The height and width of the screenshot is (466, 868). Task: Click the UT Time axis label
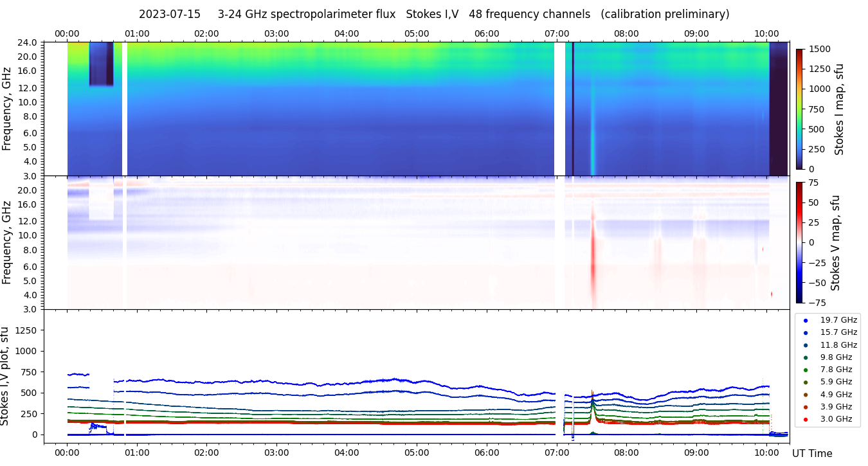pyautogui.click(x=812, y=453)
